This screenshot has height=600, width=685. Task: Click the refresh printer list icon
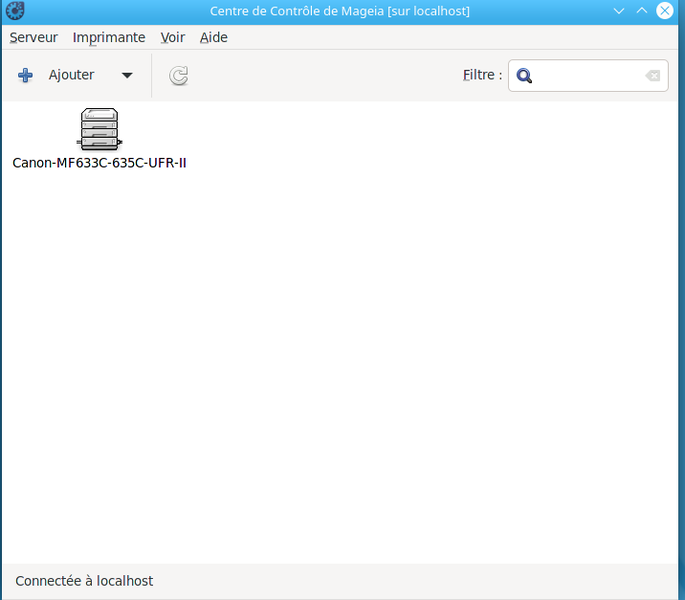coord(179,76)
